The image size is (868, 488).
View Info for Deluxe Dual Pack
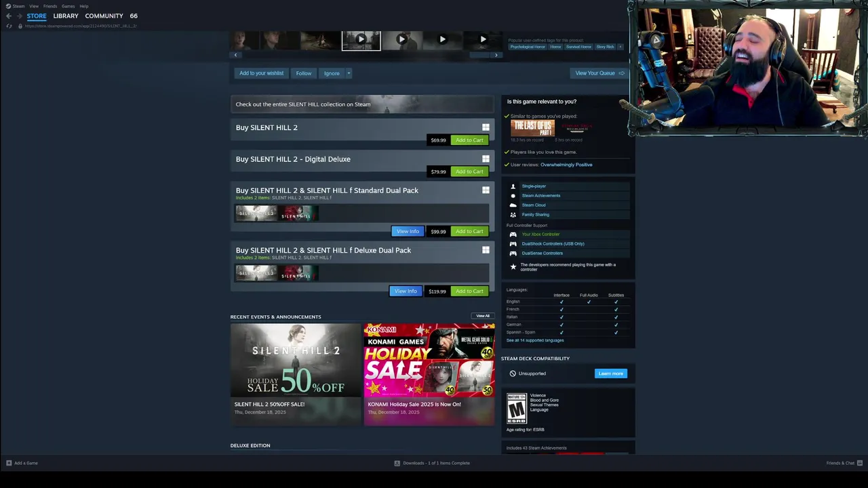click(x=406, y=291)
